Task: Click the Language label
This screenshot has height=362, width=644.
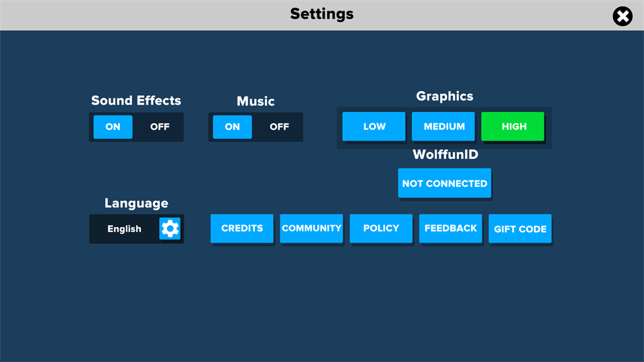Action: (136, 203)
